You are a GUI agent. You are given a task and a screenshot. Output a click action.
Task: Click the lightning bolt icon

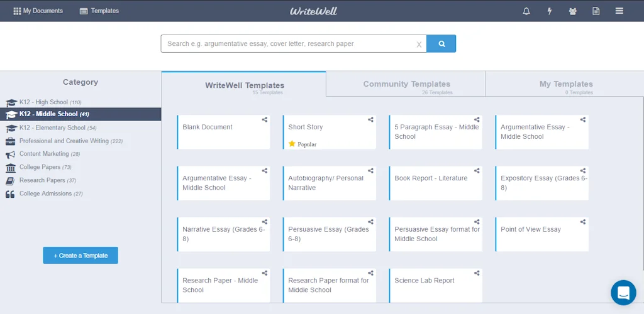pyautogui.click(x=550, y=11)
